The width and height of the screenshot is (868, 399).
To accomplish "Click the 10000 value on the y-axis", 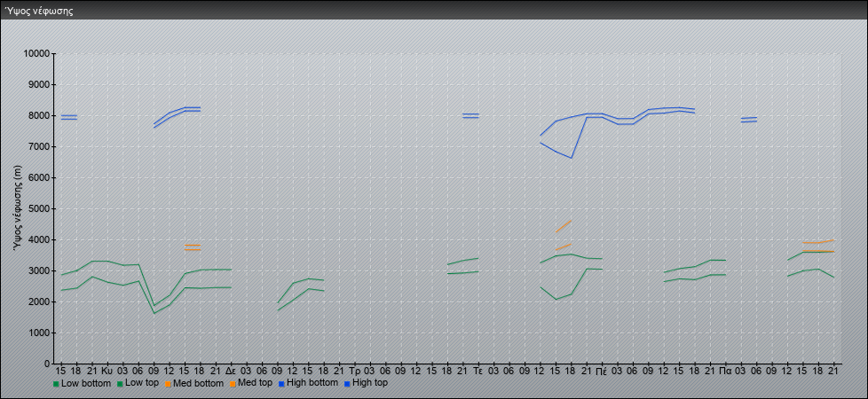I will 36,54.
